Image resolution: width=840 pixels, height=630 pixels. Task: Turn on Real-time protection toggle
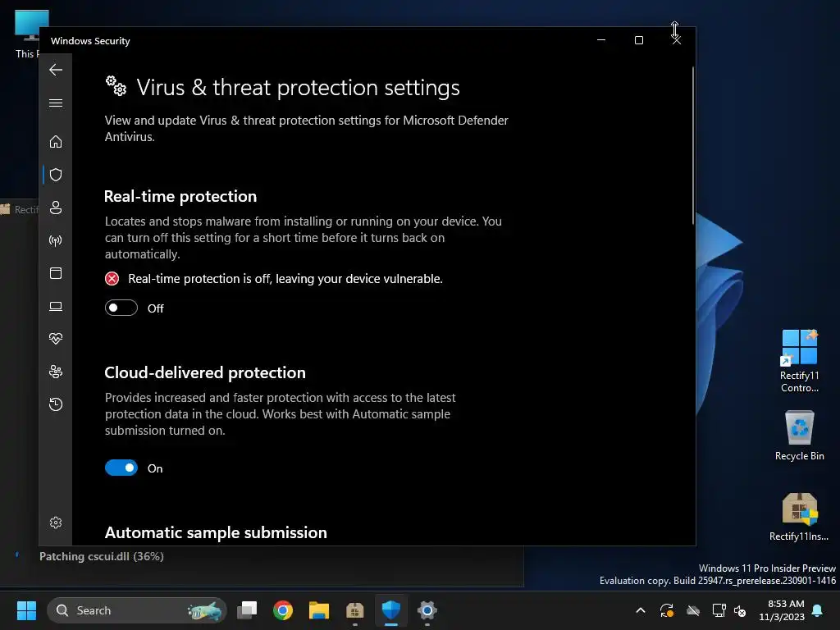pos(121,308)
